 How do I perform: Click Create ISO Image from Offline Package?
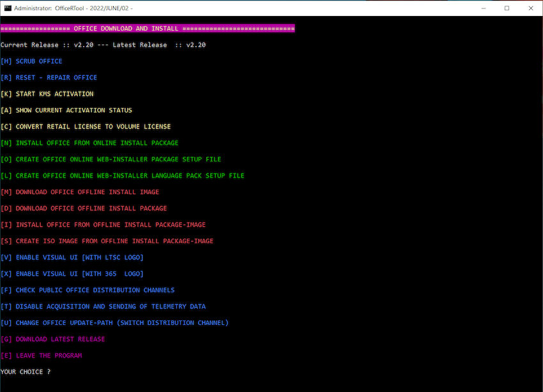coord(107,241)
